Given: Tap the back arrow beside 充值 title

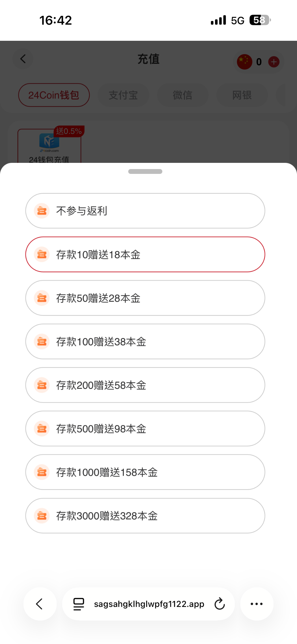Looking at the screenshot, I should tap(23, 59).
